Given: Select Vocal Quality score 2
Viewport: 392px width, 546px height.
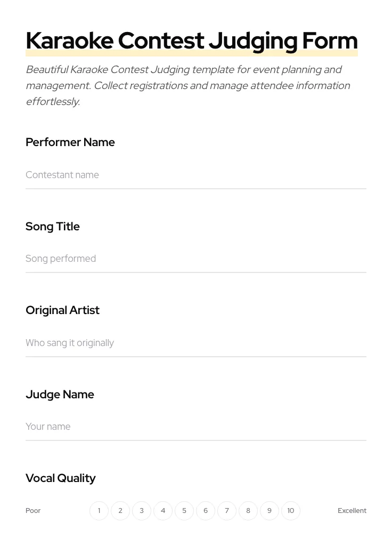Looking at the screenshot, I should [x=120, y=511].
